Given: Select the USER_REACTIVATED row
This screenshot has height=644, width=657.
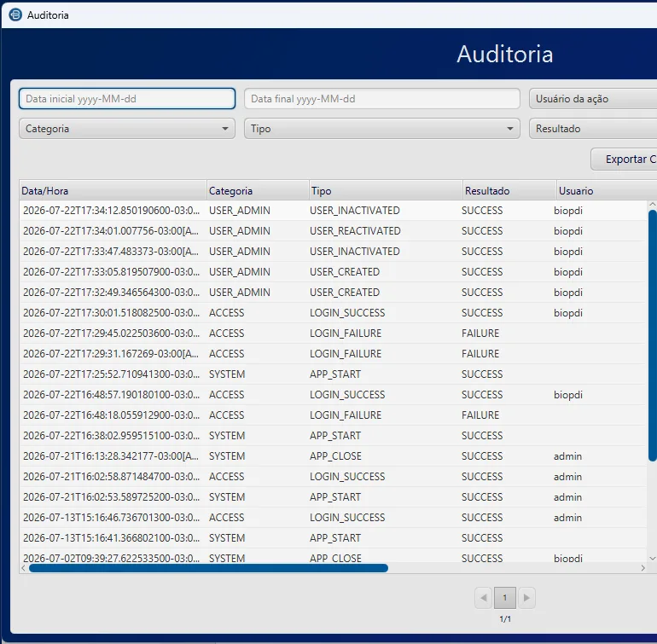Looking at the screenshot, I should click(332, 231).
